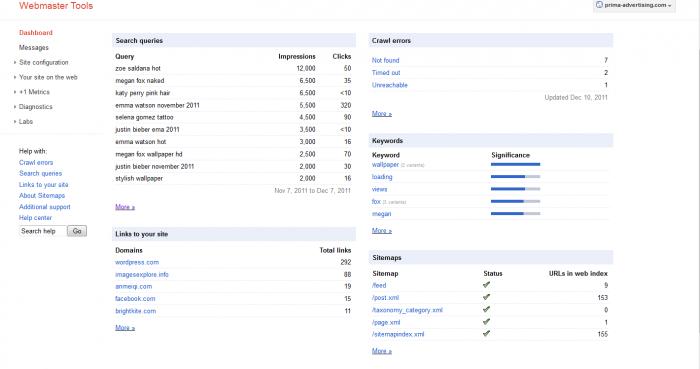Open the views keyword link

point(379,189)
